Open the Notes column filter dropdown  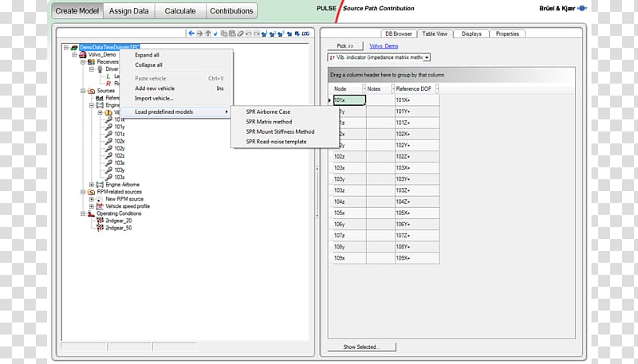coord(392,88)
